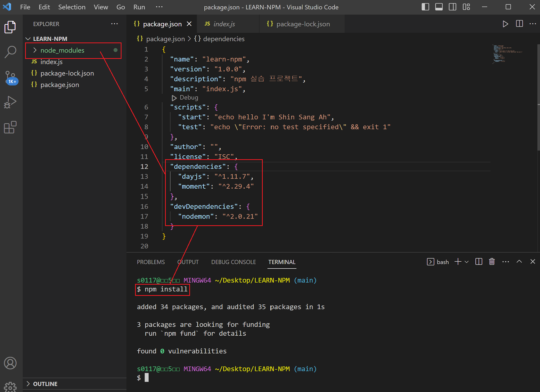Split the terminal panel
This screenshot has height=392, width=540.
click(x=479, y=262)
